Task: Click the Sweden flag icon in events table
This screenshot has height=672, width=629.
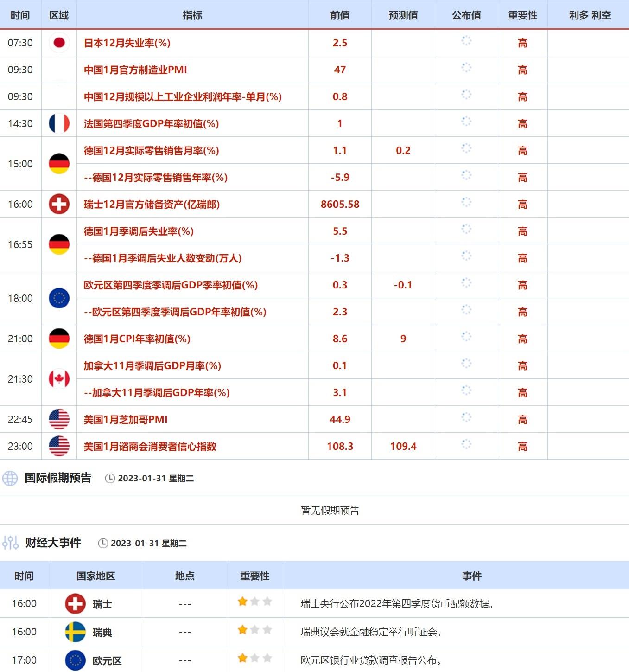Action: click(75, 632)
